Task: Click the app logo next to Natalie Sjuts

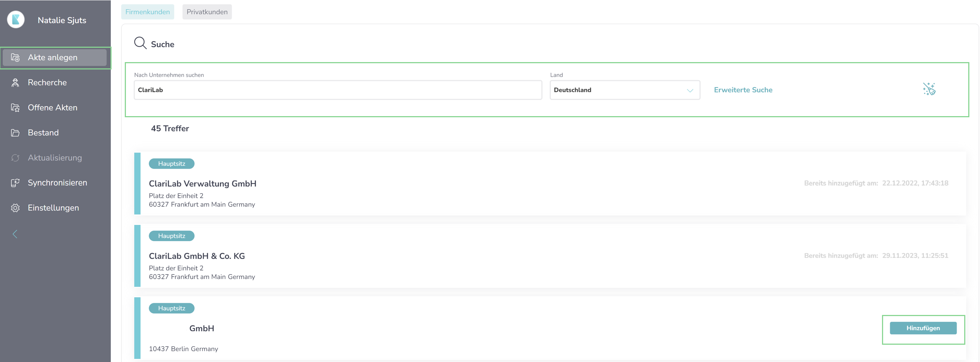Action: [x=16, y=19]
